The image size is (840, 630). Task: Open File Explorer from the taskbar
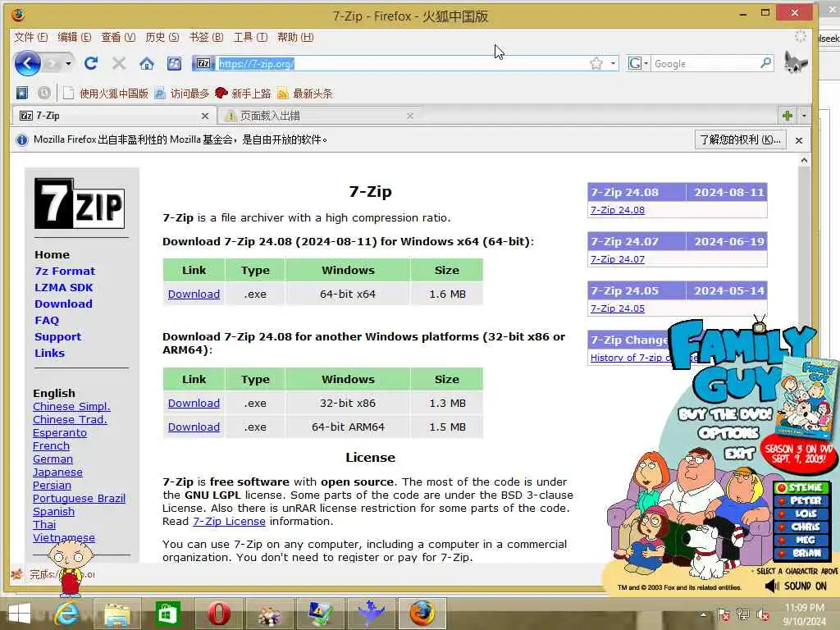click(117, 614)
